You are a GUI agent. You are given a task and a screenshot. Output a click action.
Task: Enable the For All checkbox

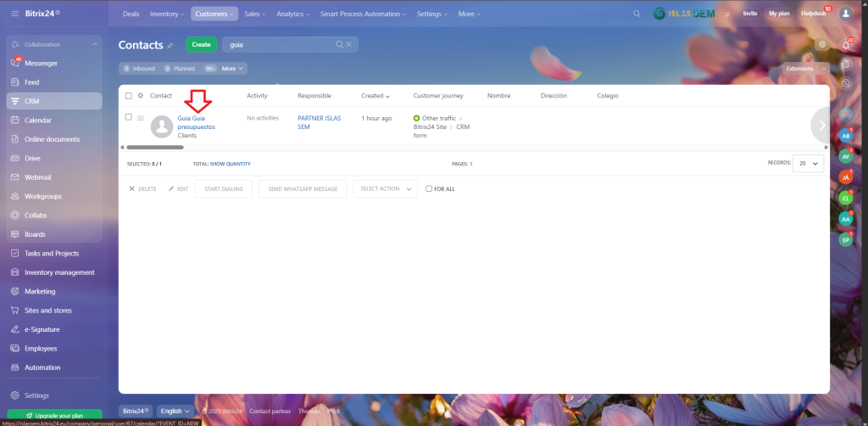pyautogui.click(x=429, y=188)
